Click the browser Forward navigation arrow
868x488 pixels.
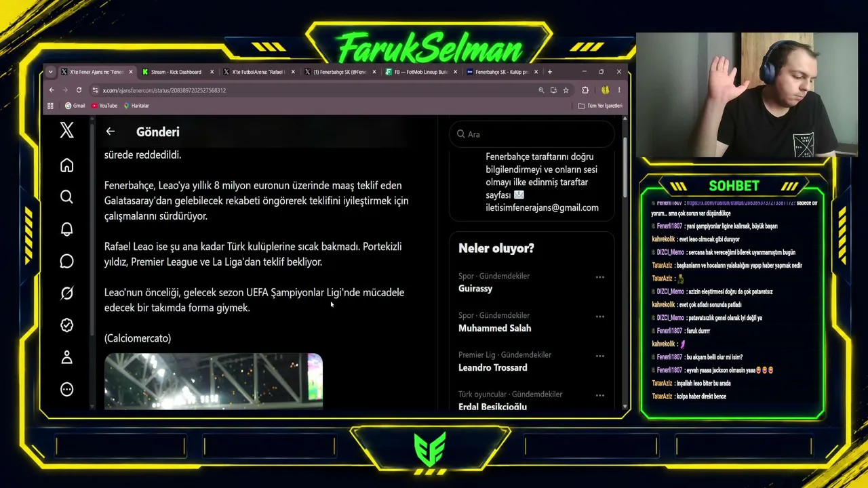[65, 90]
